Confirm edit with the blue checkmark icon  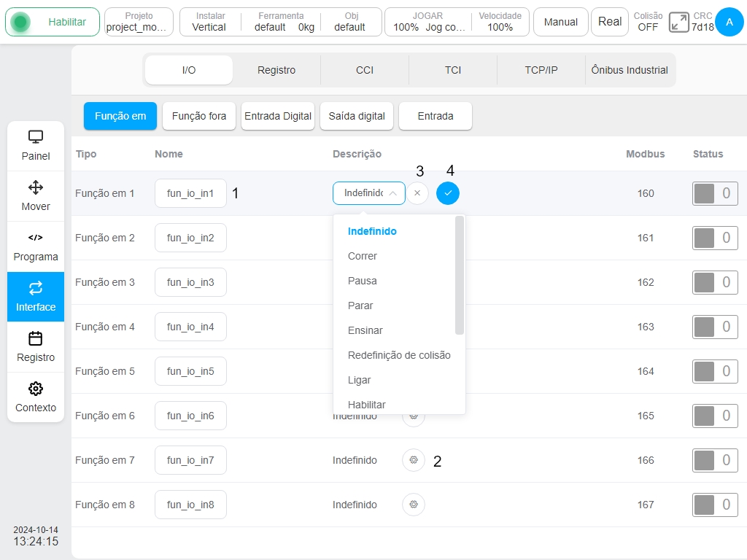[x=448, y=192]
